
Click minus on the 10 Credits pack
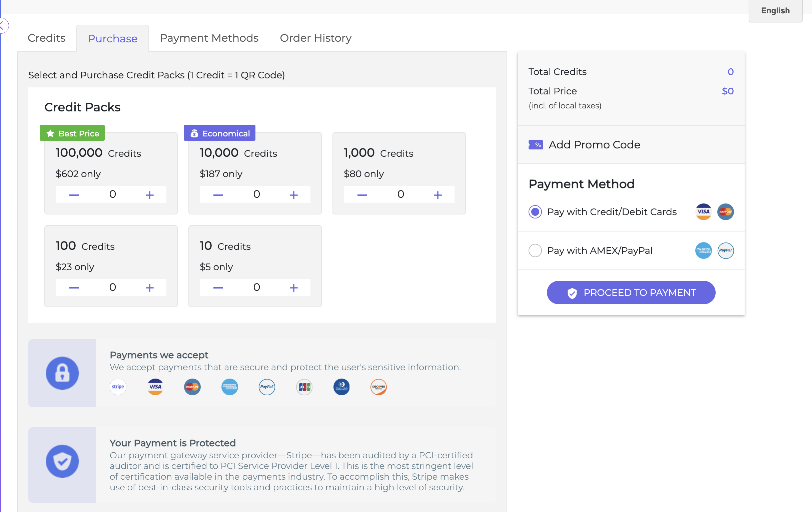[x=218, y=288]
